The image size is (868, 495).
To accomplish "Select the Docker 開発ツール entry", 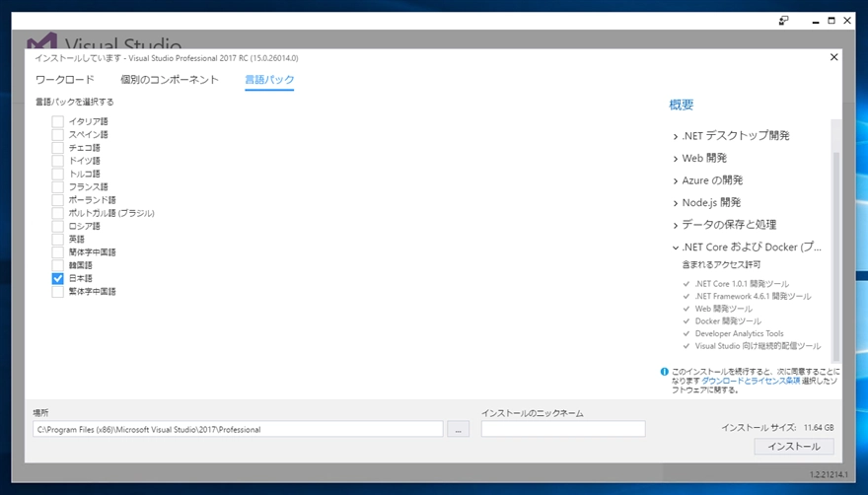I will click(x=728, y=321).
